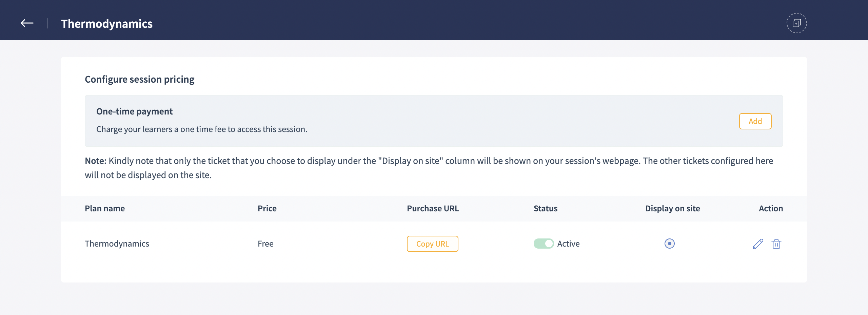Copy the purchase URL
The image size is (868, 315).
click(432, 244)
